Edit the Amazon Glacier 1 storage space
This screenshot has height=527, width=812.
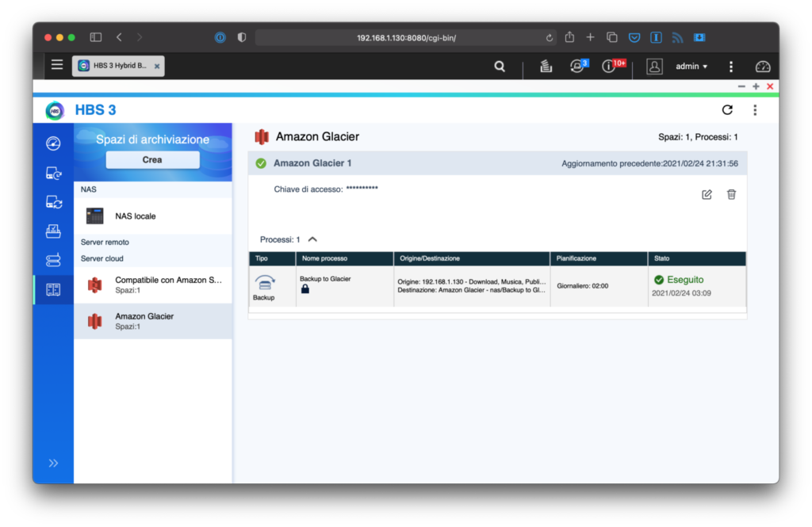pyautogui.click(x=707, y=195)
